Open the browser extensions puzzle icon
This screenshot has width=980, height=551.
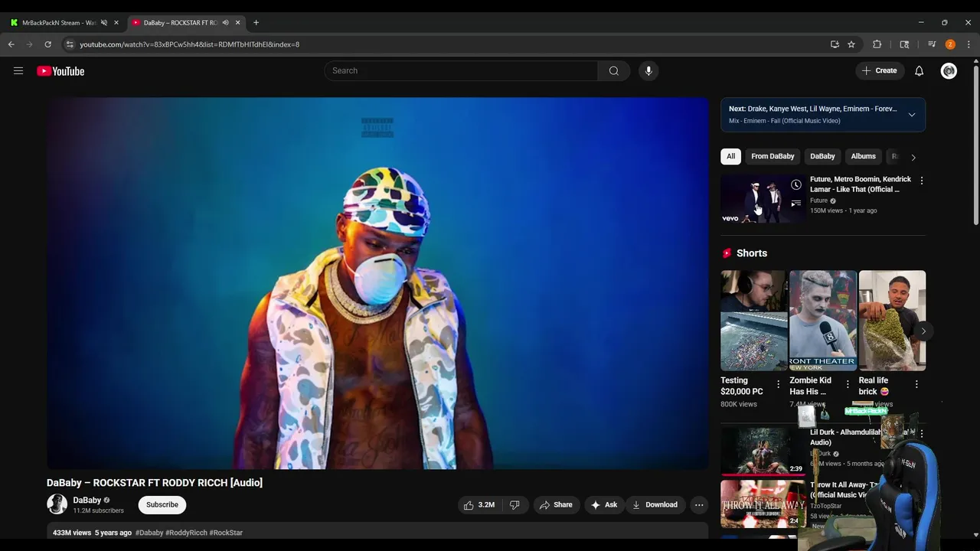pos(877,44)
